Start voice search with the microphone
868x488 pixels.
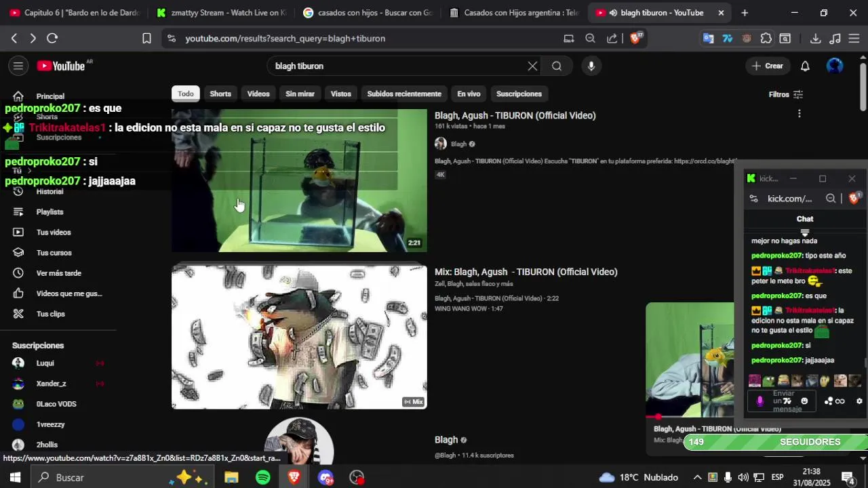[x=591, y=66]
